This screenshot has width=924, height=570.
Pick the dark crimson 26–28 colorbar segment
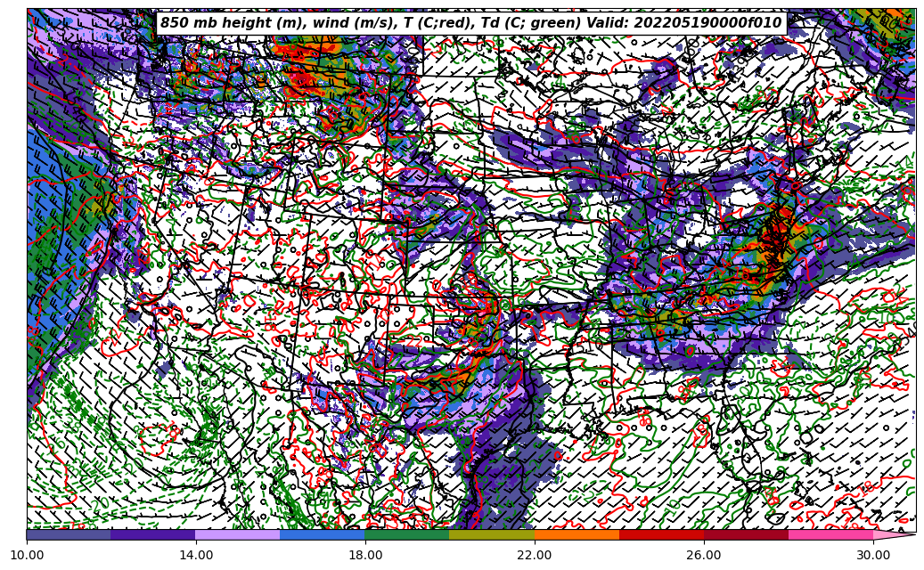(x=746, y=534)
